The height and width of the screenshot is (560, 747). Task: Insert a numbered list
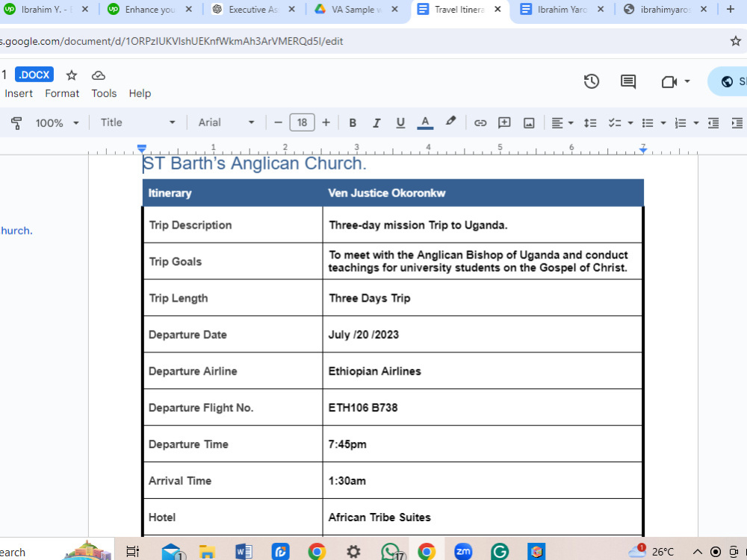[681, 123]
